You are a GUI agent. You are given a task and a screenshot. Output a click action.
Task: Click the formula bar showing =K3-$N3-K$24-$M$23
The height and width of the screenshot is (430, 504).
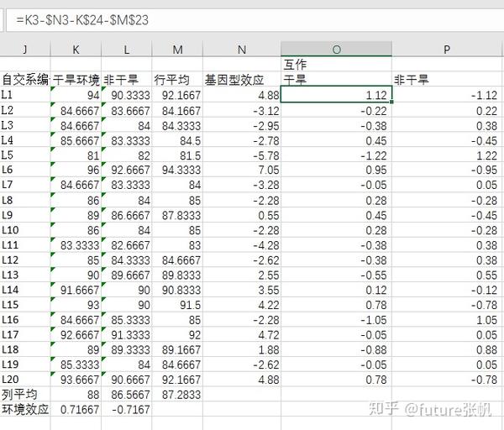pyautogui.click(x=255, y=20)
